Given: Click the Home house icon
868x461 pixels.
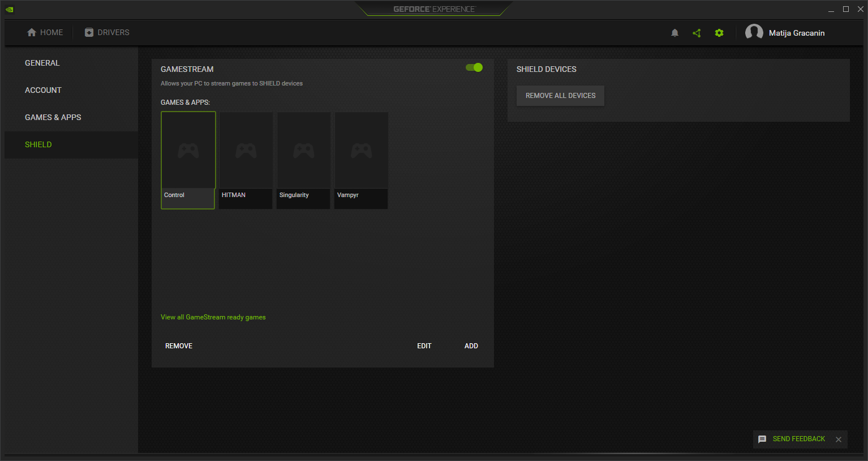Looking at the screenshot, I should 32,32.
